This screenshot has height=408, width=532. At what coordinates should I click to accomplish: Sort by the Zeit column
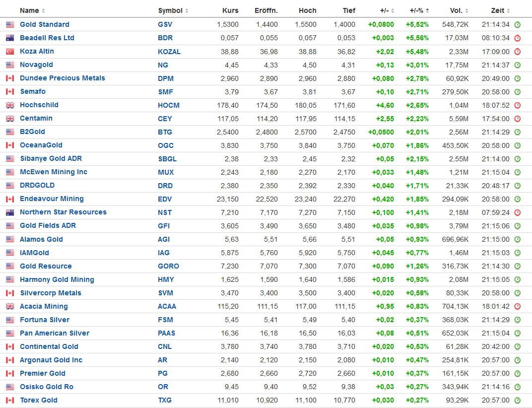point(500,10)
